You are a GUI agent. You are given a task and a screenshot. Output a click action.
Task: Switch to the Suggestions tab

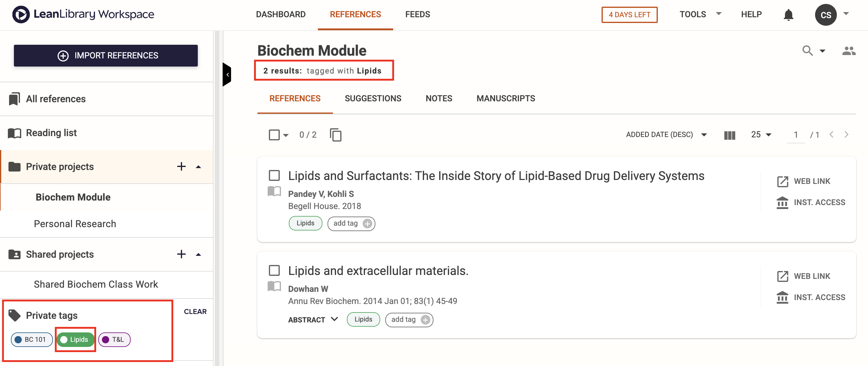coord(373,98)
